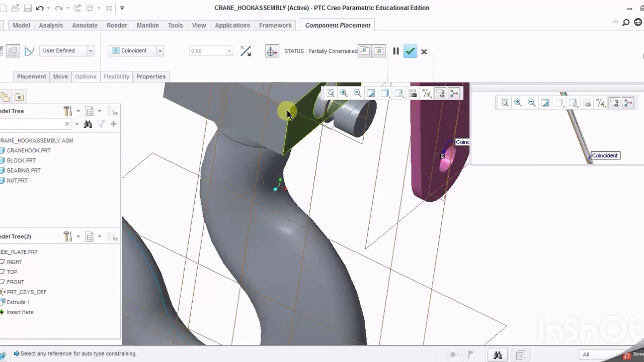Click the Coincident label in the small component window
Screen dimensions: 644x362
[605, 155]
